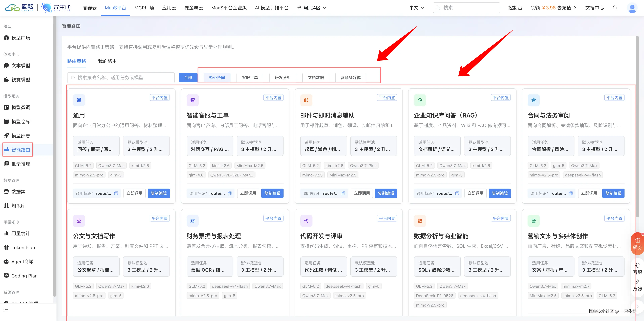Expand the floating panel right chevron
The image size is (644, 321).
tap(638, 307)
